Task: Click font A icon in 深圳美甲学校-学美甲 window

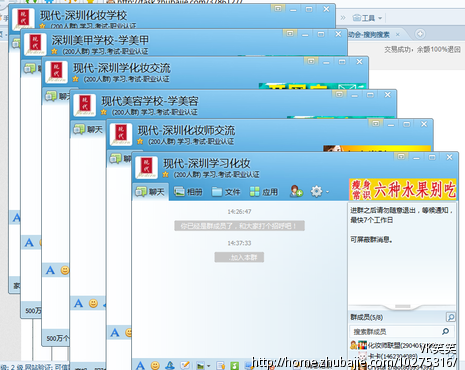Action: (29, 242)
